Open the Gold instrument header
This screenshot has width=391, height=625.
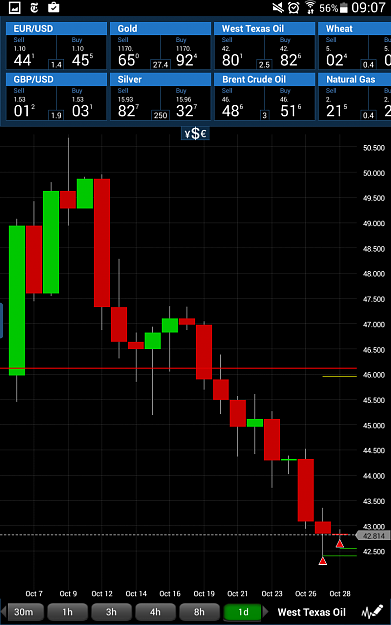point(160,28)
